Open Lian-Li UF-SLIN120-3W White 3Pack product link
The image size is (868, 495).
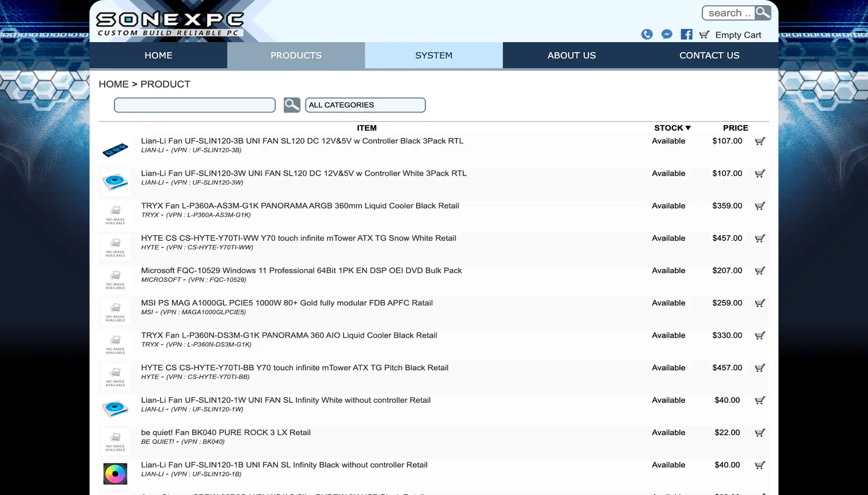click(304, 173)
